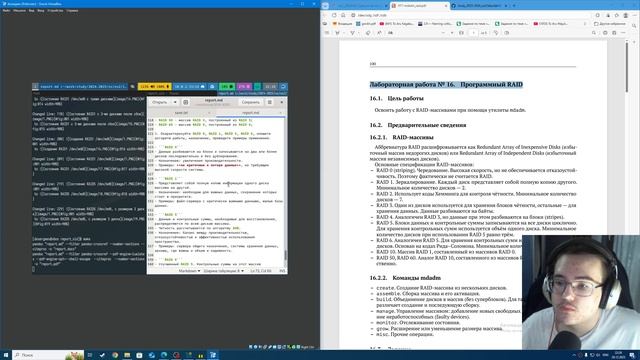The image size is (640, 360).
Task: Open the browser tab actions menu icon
Action: point(325,6)
